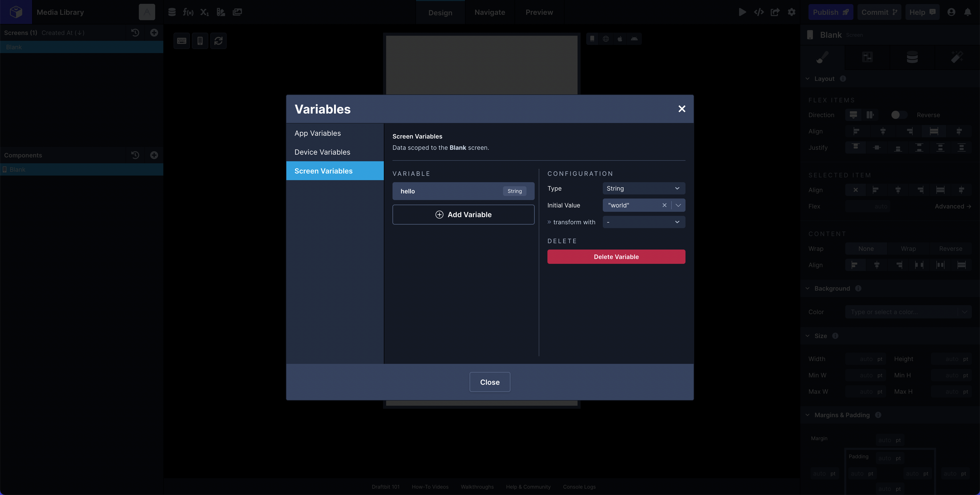980x495 pixels.
Task: Click the Close button in dialog footer
Action: click(x=490, y=382)
